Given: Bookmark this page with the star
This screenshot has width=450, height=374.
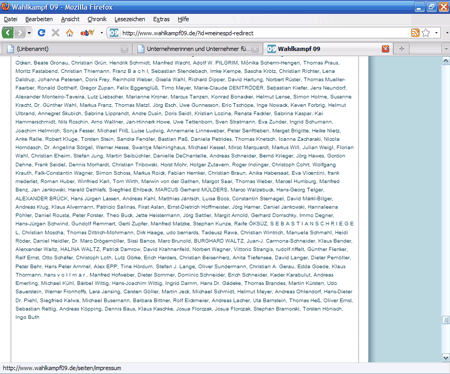Looking at the screenshot, I should pyautogui.click(x=426, y=33).
